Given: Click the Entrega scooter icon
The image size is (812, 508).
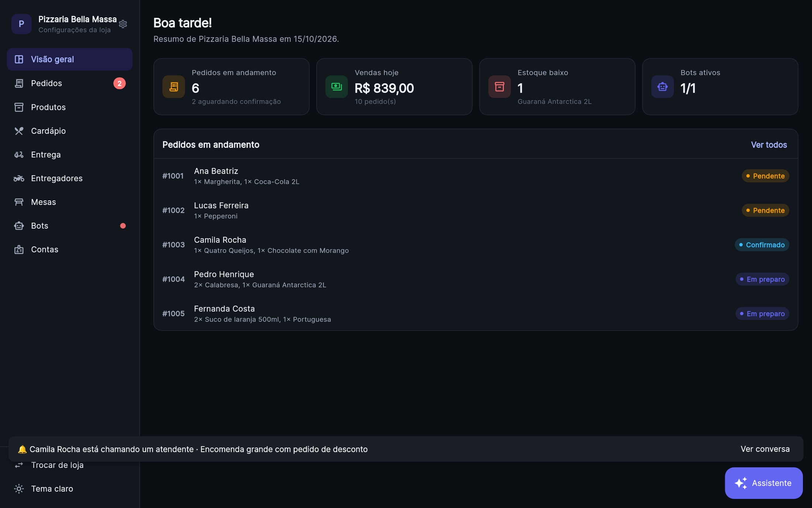Looking at the screenshot, I should point(19,154).
